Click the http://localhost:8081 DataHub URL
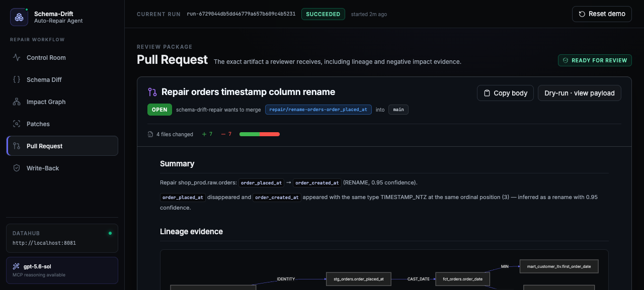Screen dimensions: 644x290 point(44,243)
